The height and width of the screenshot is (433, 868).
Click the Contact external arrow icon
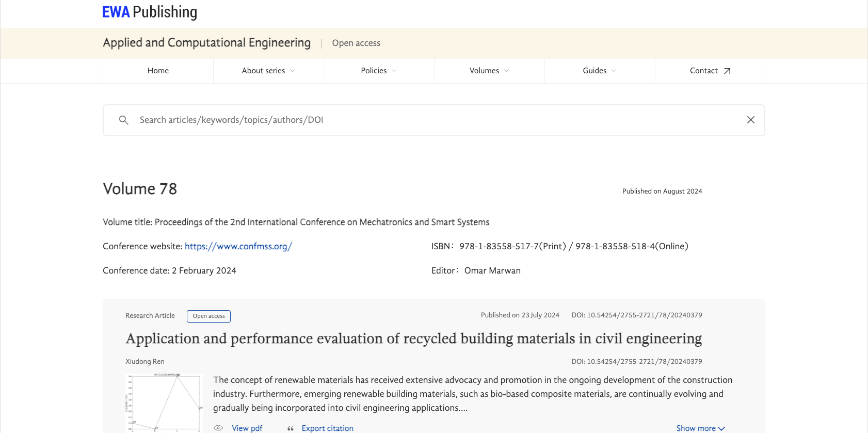point(727,71)
